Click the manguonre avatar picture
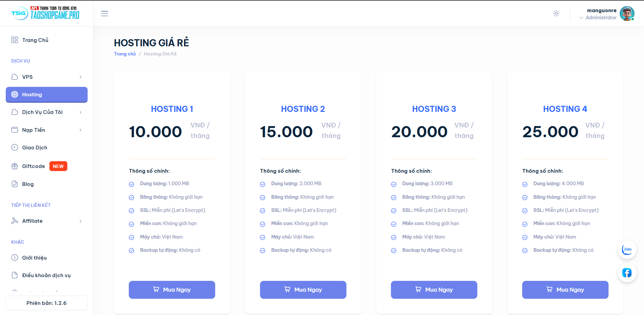Screen dimensions: 644x315 [627, 14]
